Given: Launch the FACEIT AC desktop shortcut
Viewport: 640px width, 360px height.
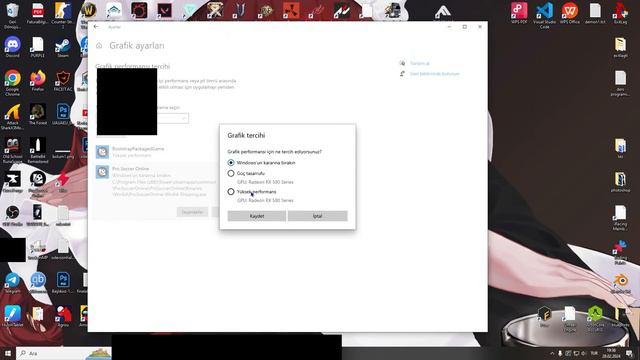Looking at the screenshot, I should [63, 81].
